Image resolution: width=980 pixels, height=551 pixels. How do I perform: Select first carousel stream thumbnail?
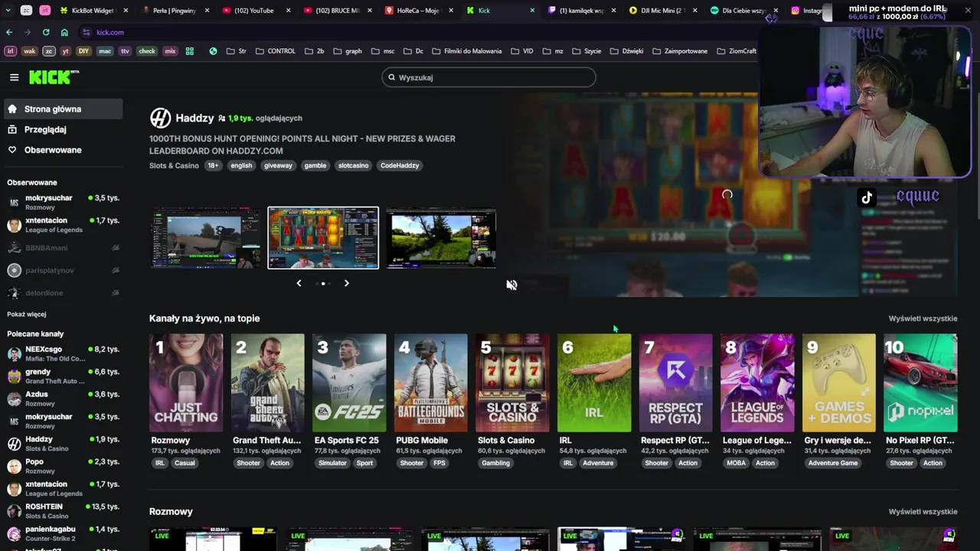205,239
